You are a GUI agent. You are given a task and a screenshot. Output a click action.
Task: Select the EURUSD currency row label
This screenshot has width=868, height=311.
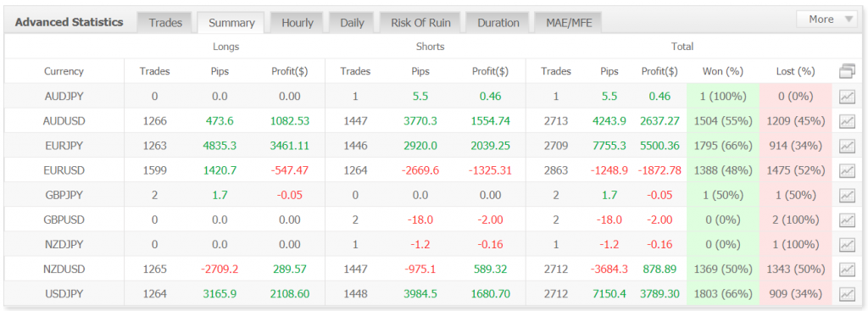[64, 170]
